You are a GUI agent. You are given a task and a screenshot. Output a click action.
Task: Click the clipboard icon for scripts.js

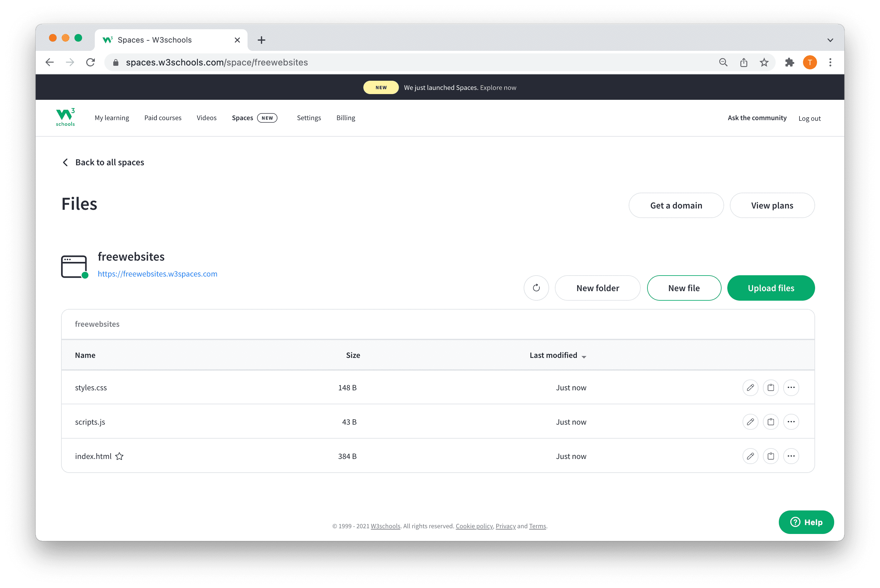[x=771, y=422]
